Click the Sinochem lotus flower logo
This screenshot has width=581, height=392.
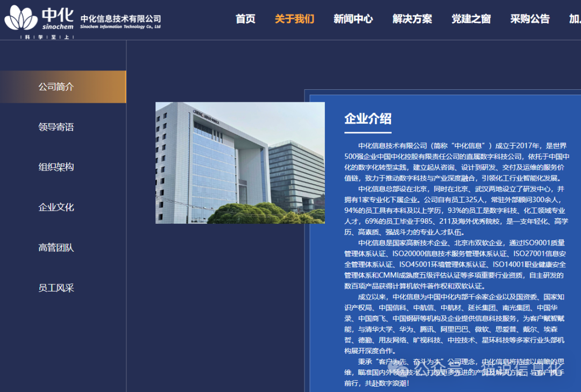coord(22,18)
